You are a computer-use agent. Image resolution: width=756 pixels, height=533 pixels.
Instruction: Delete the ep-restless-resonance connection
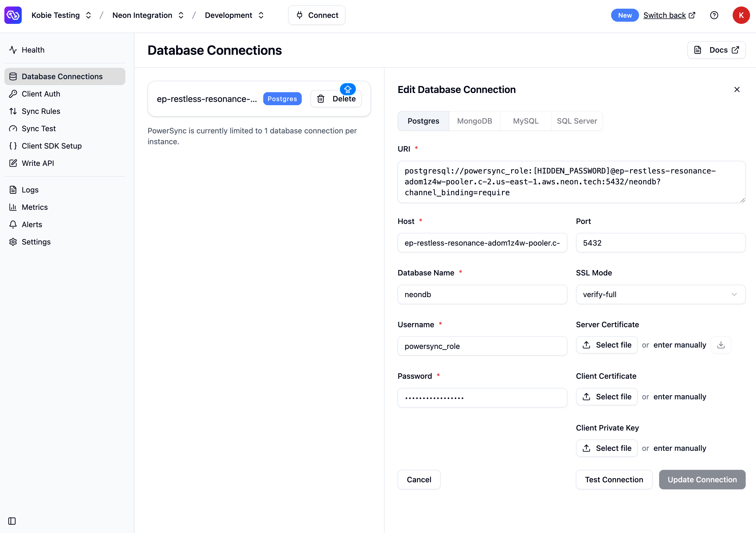coord(336,99)
